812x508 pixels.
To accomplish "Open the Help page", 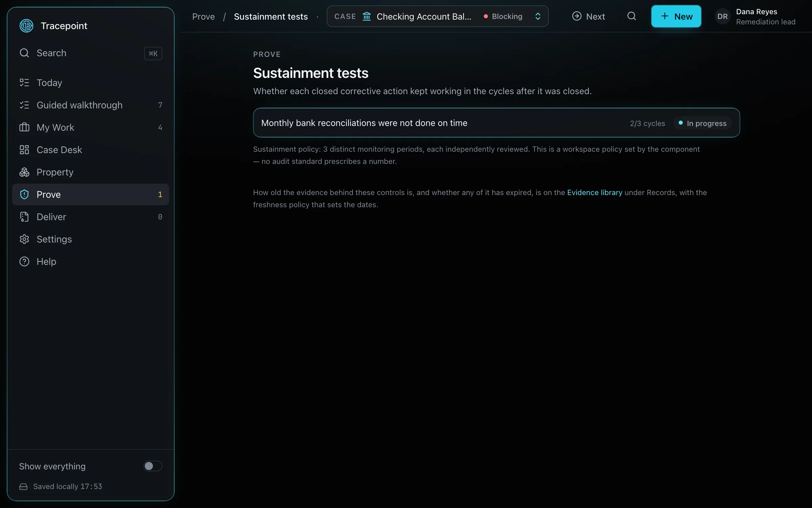I will pos(91,261).
